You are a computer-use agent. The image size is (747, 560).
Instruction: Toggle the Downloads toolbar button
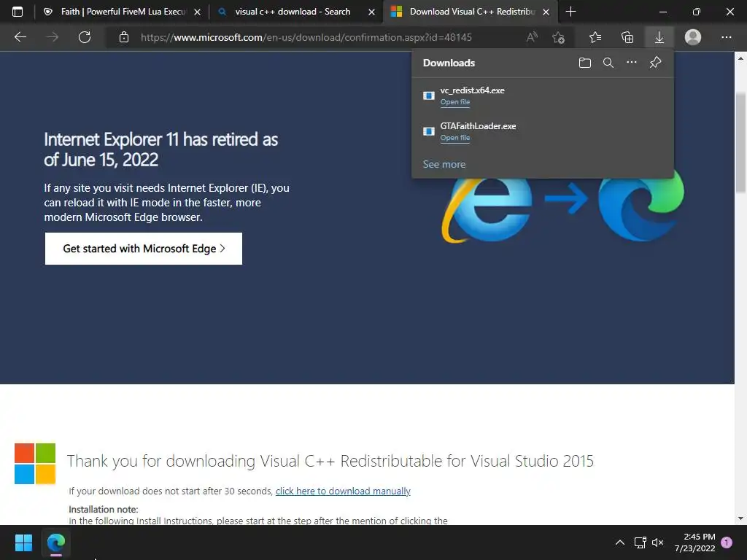coord(659,37)
